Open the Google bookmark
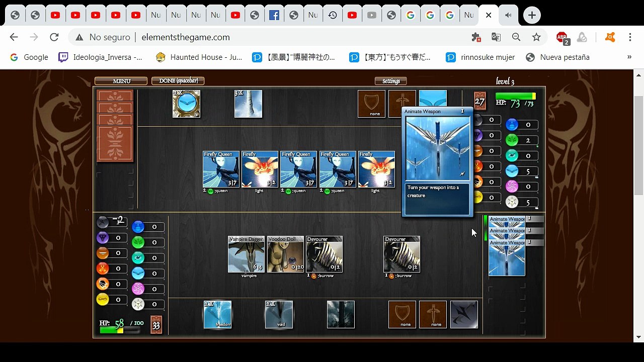The height and width of the screenshot is (362, 644). click(x=29, y=57)
